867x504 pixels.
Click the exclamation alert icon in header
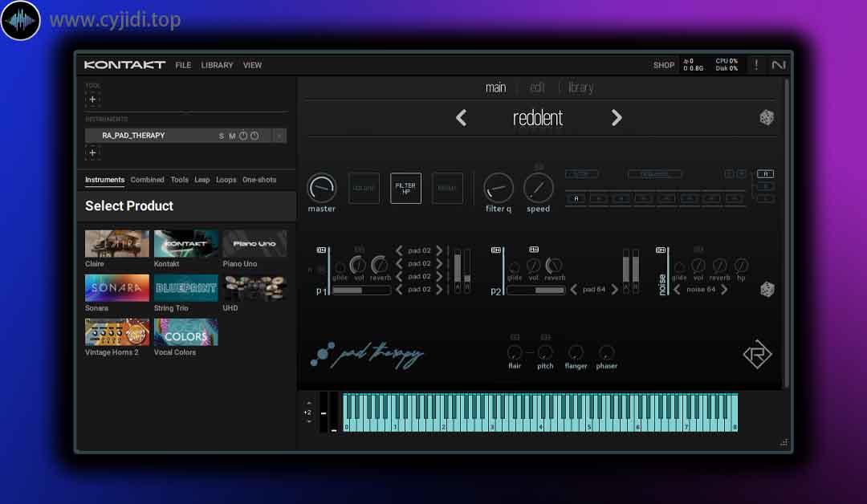pos(756,65)
